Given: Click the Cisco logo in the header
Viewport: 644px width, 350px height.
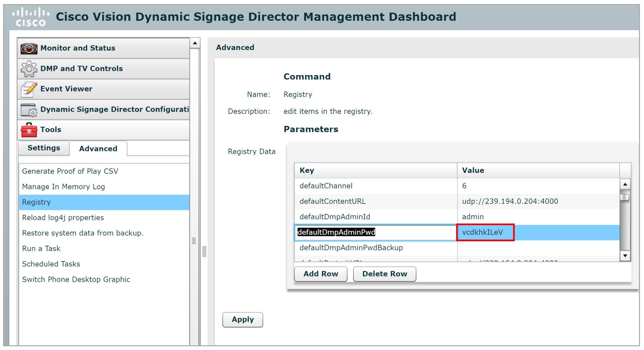Looking at the screenshot, I should (30, 17).
